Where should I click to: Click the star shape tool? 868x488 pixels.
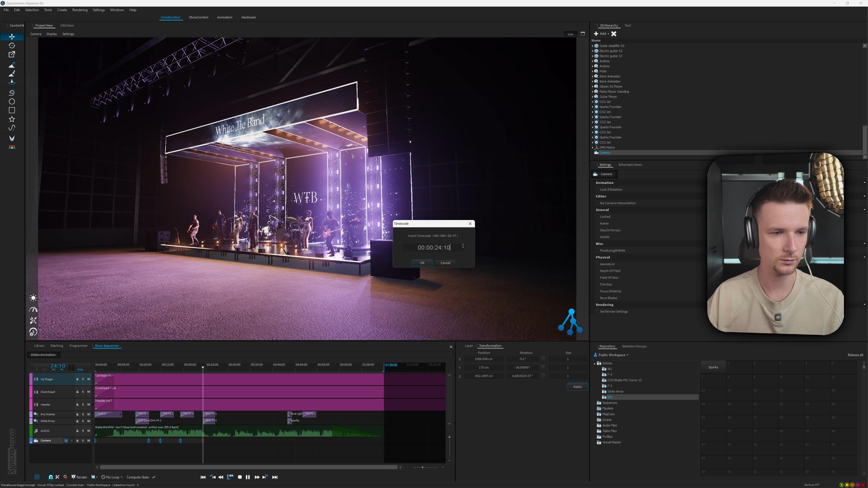tap(12, 119)
